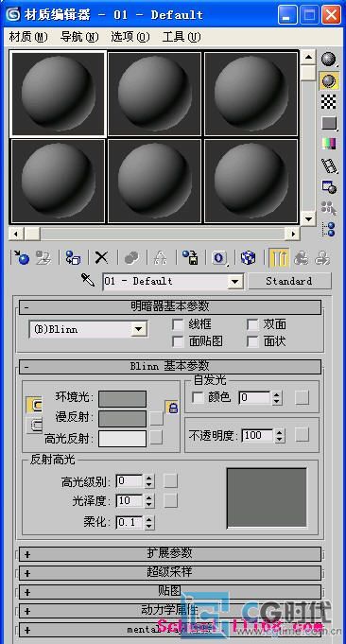Enable the 自发光 颜色 checkbox
This screenshot has height=644, width=346.
(x=198, y=397)
